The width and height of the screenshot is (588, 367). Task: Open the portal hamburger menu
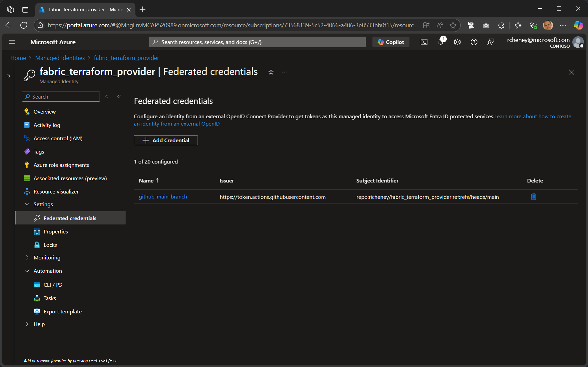coord(12,42)
